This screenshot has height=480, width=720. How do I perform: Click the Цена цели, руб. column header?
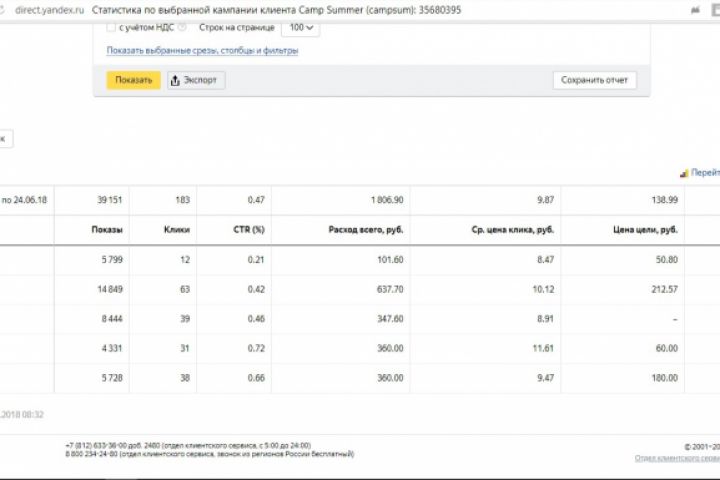pyautogui.click(x=645, y=229)
